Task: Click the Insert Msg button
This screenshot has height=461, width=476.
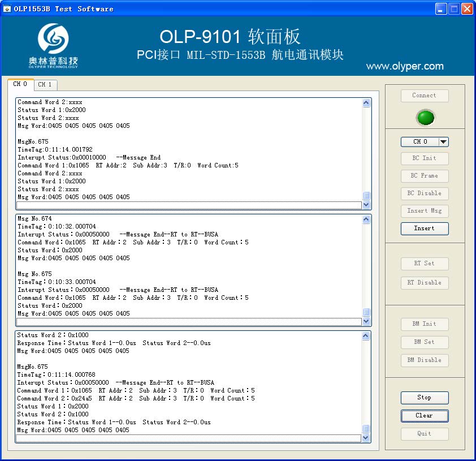Action: 425,211
